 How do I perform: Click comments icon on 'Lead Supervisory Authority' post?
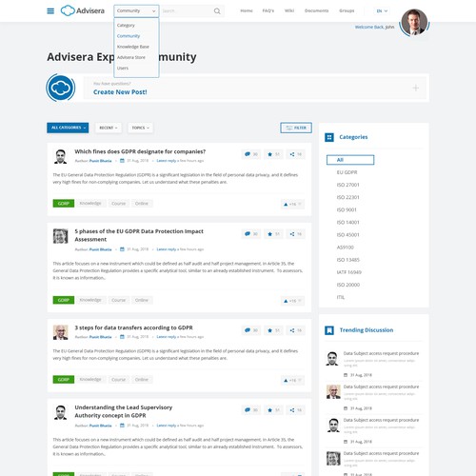(x=248, y=410)
